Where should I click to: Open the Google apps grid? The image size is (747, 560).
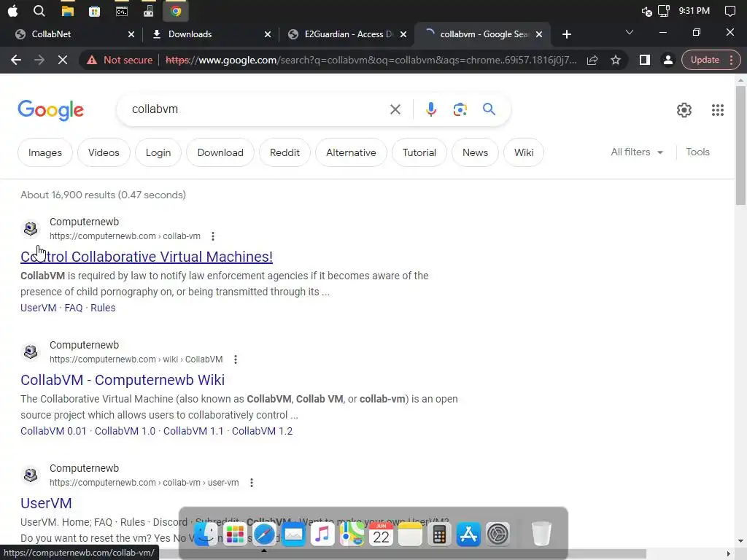(x=718, y=110)
